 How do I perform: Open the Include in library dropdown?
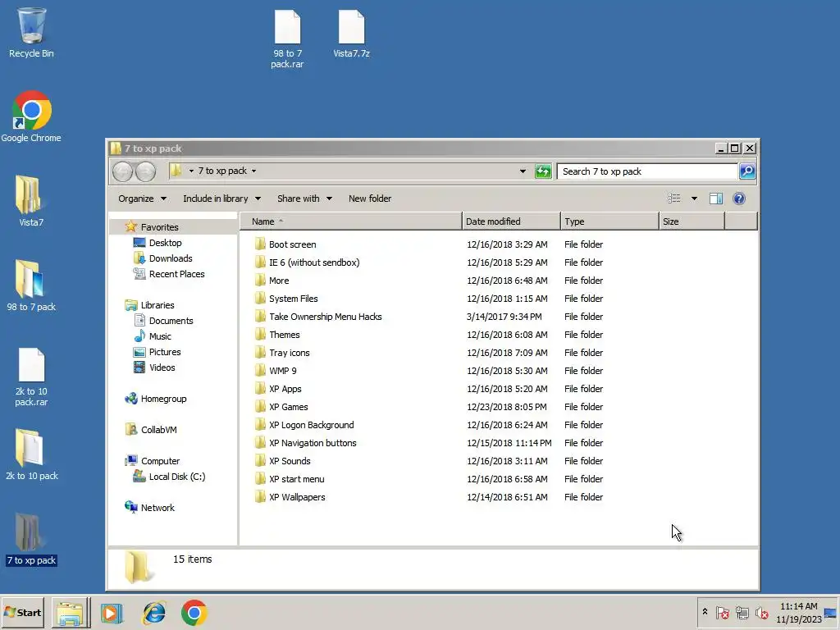(x=221, y=199)
